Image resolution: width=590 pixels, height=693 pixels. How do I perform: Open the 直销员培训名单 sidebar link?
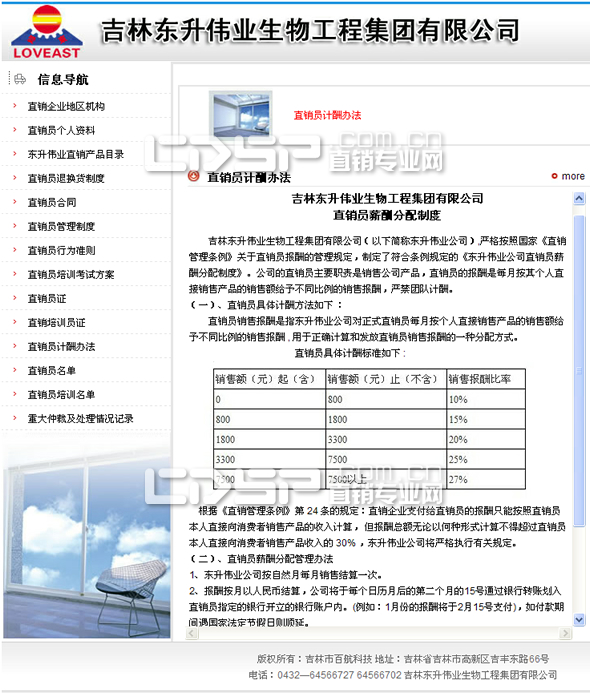click(61, 395)
